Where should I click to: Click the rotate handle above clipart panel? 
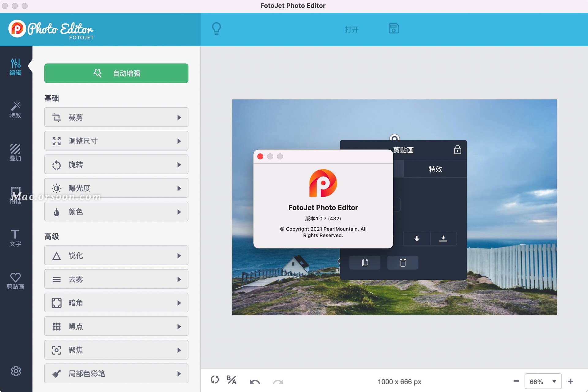pyautogui.click(x=394, y=138)
